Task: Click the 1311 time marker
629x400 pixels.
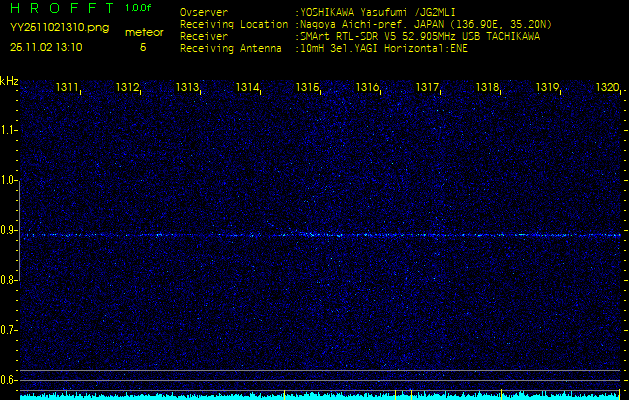Action: tap(68, 88)
